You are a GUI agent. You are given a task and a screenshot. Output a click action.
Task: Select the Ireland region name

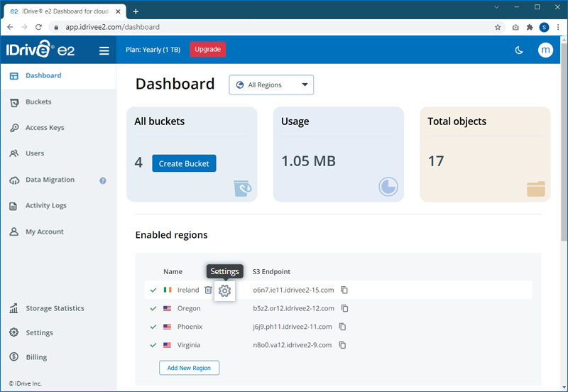point(188,290)
